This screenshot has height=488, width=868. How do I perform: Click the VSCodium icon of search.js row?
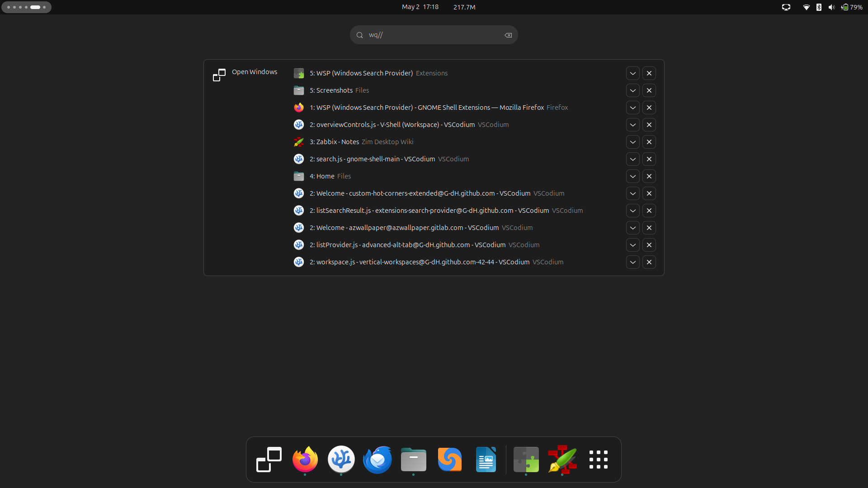[x=299, y=159]
